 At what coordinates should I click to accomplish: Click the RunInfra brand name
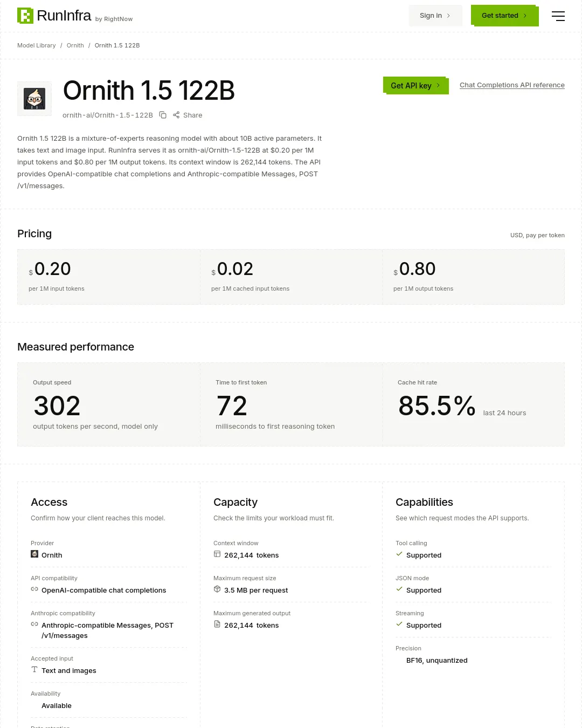coord(64,16)
